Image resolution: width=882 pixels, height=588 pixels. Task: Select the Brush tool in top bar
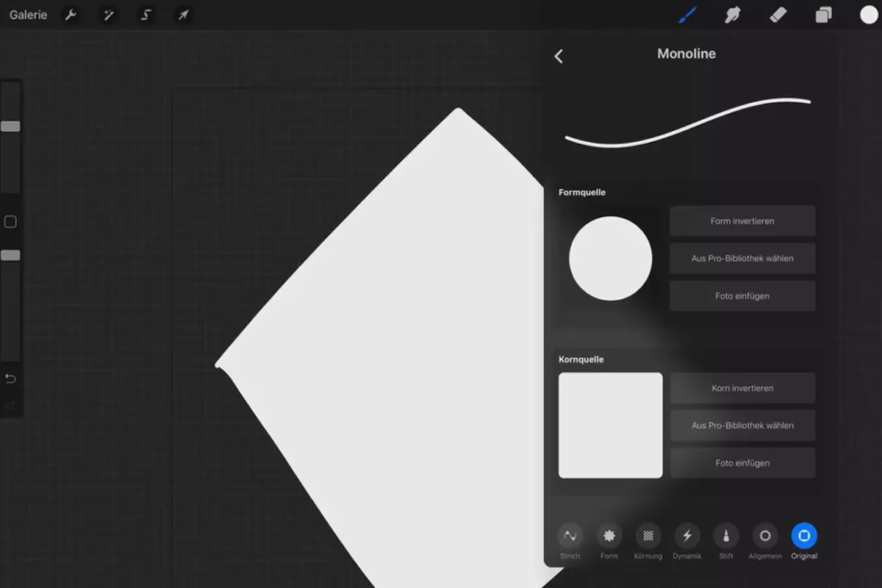pyautogui.click(x=686, y=15)
